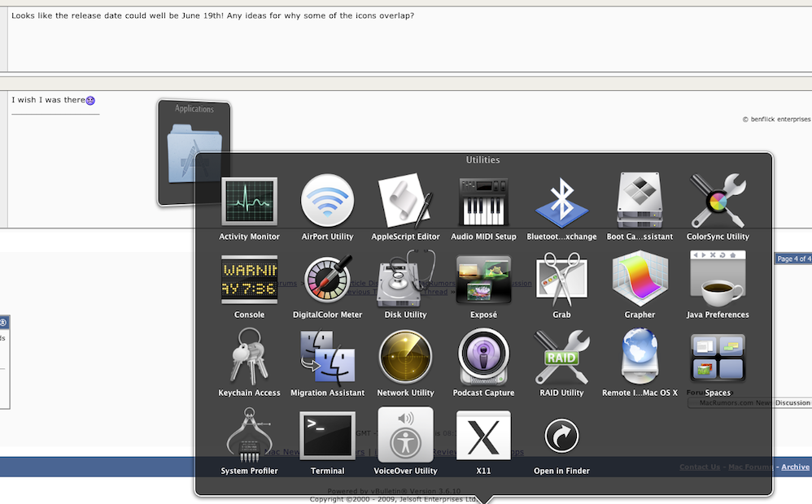812x504 pixels.
Task: Click the sad smiley after 'I wish I was there'
Action: (x=90, y=100)
